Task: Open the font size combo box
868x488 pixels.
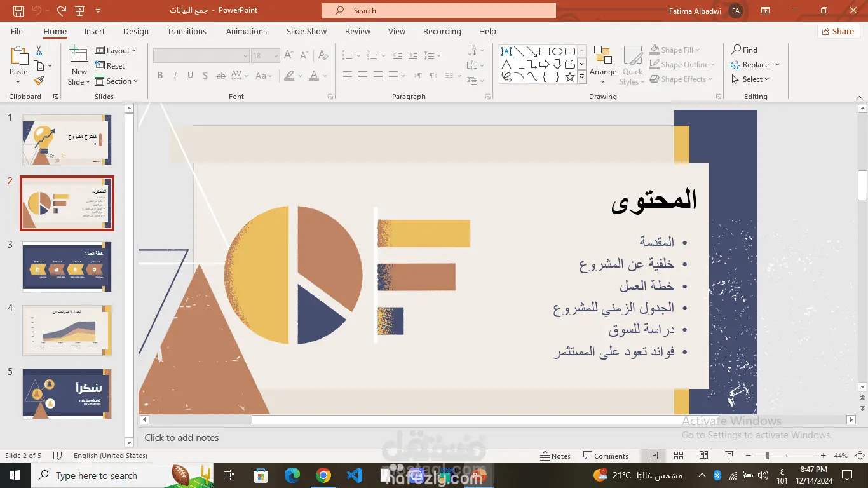Action: pos(266,56)
